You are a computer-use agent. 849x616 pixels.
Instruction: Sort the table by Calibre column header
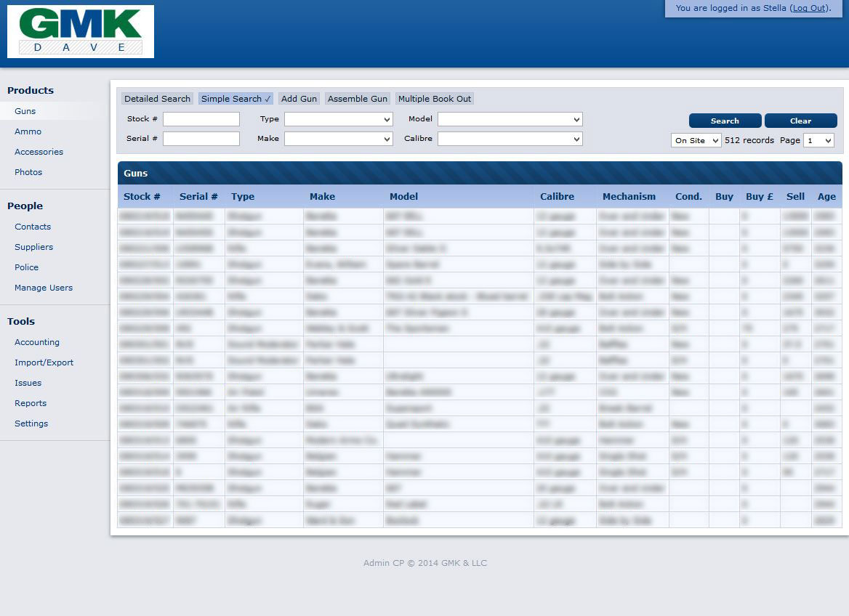[x=557, y=196]
